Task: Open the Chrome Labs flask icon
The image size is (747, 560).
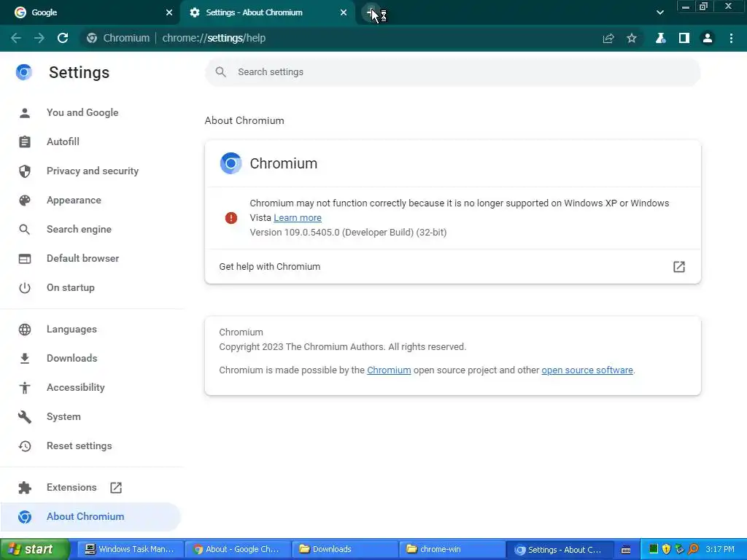Action: pos(661,38)
